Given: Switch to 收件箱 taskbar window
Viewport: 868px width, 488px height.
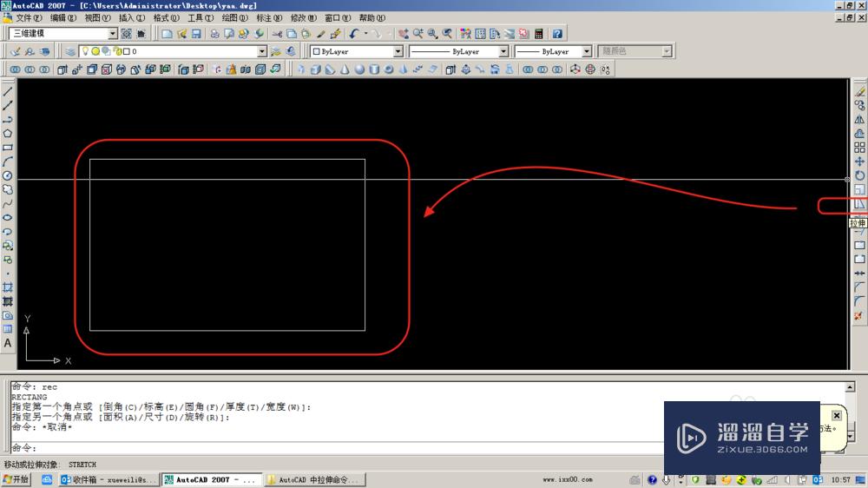Looking at the screenshot, I should [108, 479].
